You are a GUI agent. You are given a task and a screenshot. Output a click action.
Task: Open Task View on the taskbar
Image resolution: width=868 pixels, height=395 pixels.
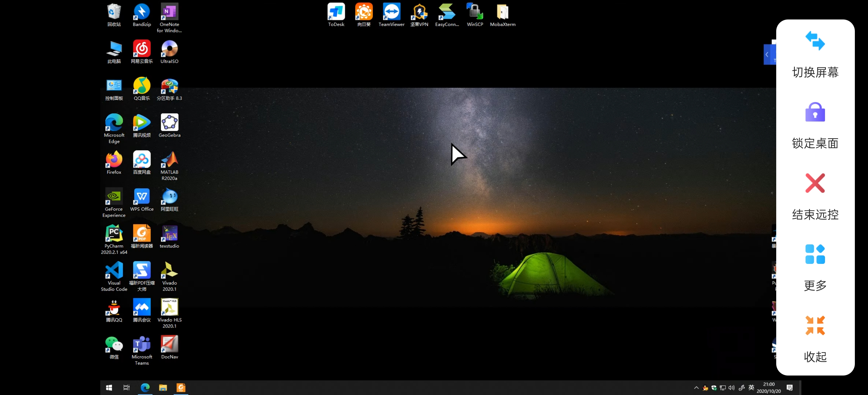[126, 388]
